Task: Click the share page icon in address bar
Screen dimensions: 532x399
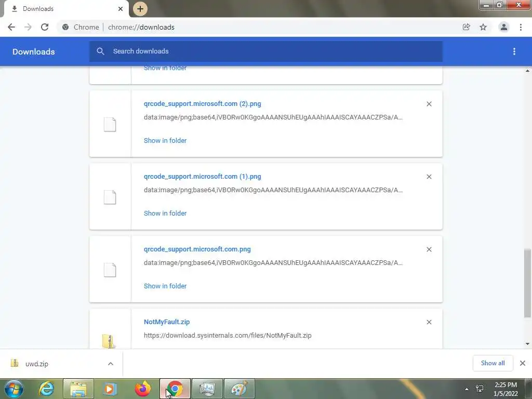Action: click(x=466, y=27)
